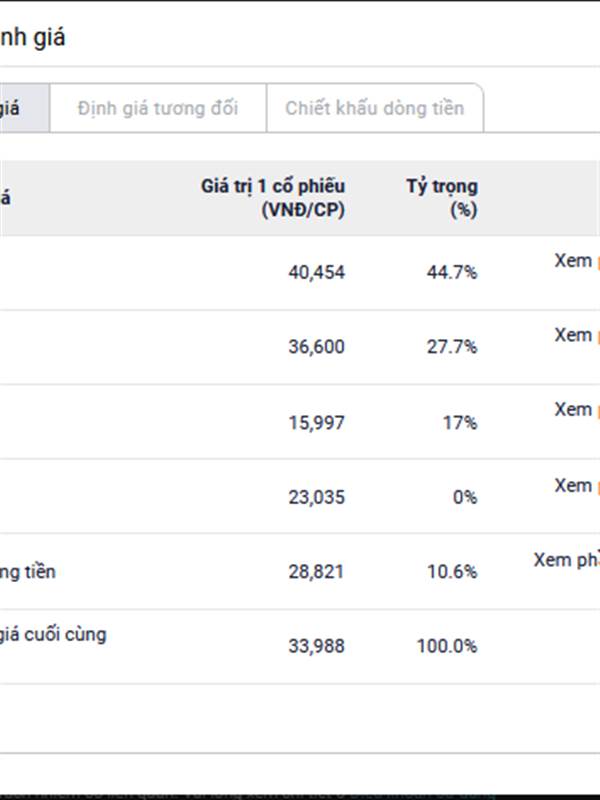Click the 44.7% weight cell

[452, 272]
